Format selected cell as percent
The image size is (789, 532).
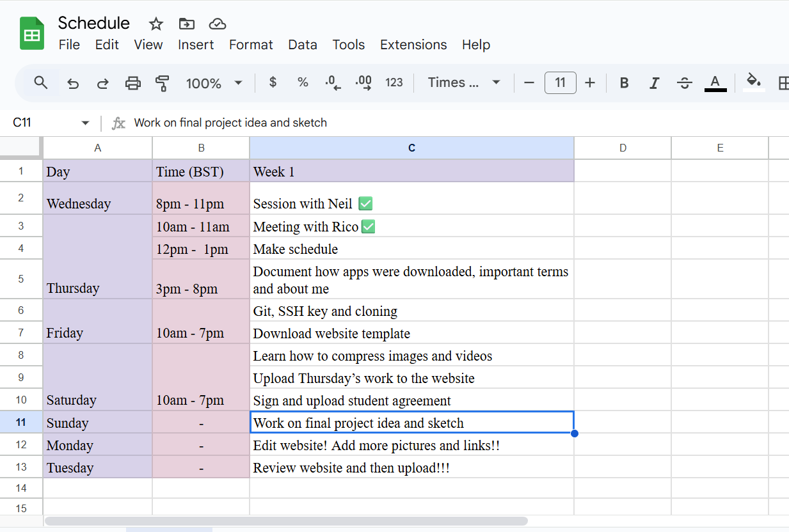[302, 82]
